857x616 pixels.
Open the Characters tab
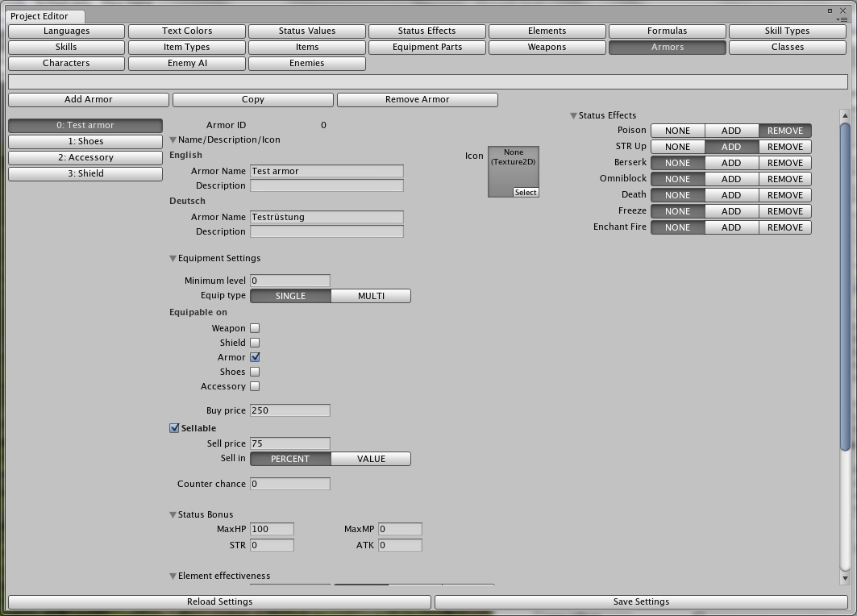[67, 64]
